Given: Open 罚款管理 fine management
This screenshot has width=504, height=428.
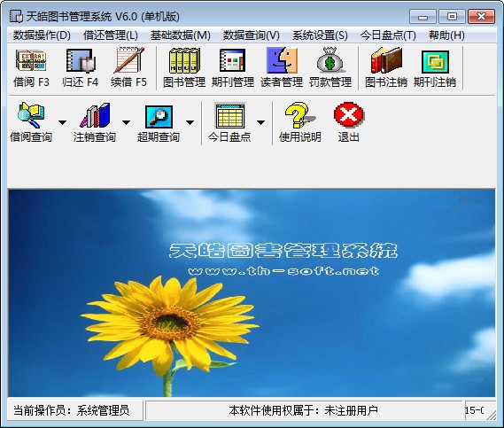Looking at the screenshot, I should pyautogui.click(x=330, y=67).
